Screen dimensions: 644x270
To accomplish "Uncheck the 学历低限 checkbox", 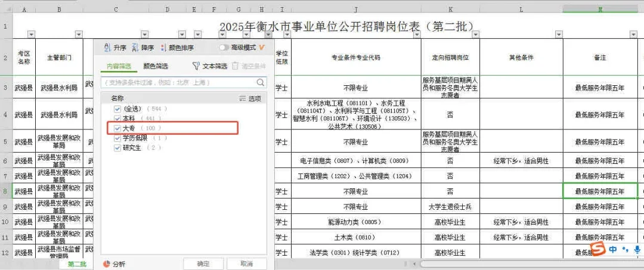I will [x=117, y=138].
